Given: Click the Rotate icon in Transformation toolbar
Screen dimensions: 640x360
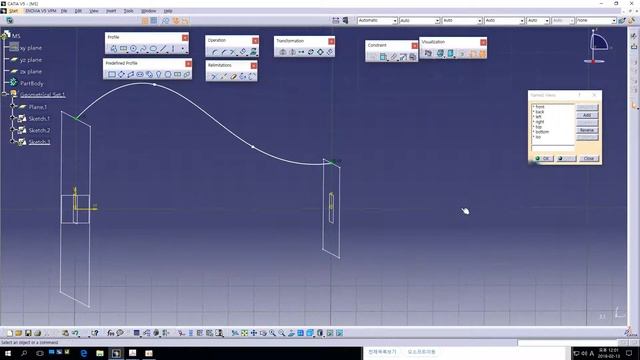Looking at the screenshot, I should (311, 52).
